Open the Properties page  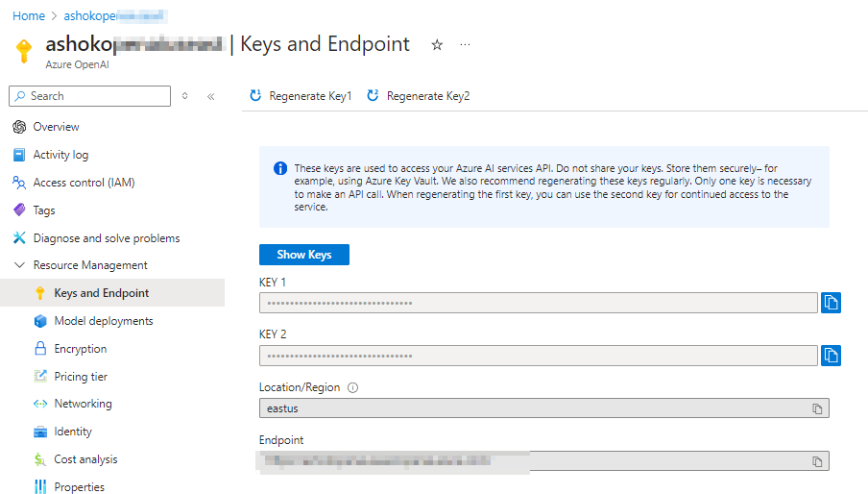(x=79, y=487)
